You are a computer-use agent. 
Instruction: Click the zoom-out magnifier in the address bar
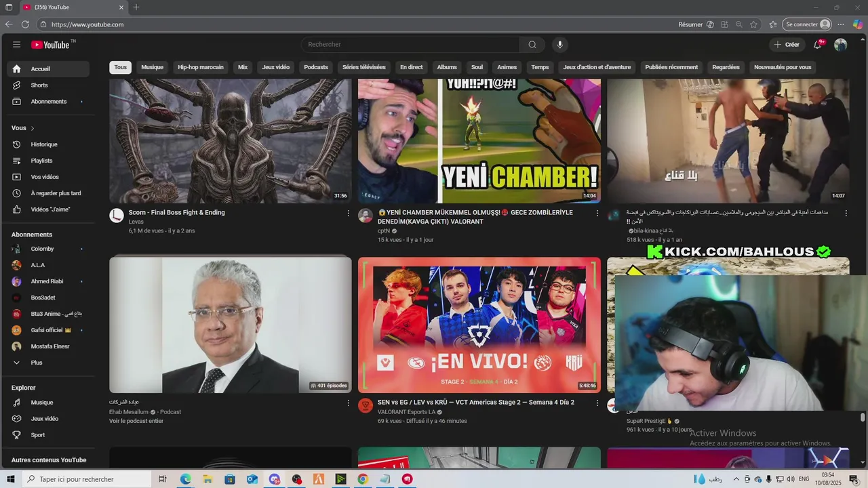pyautogui.click(x=739, y=24)
